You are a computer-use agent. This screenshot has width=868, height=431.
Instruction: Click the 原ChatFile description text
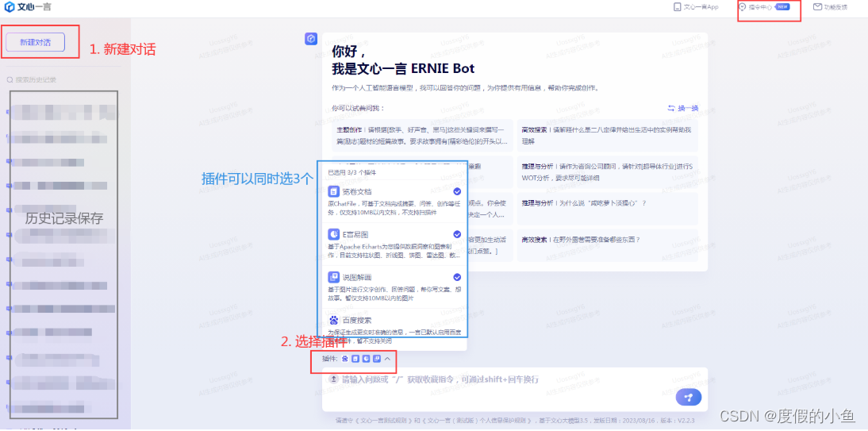pos(394,208)
